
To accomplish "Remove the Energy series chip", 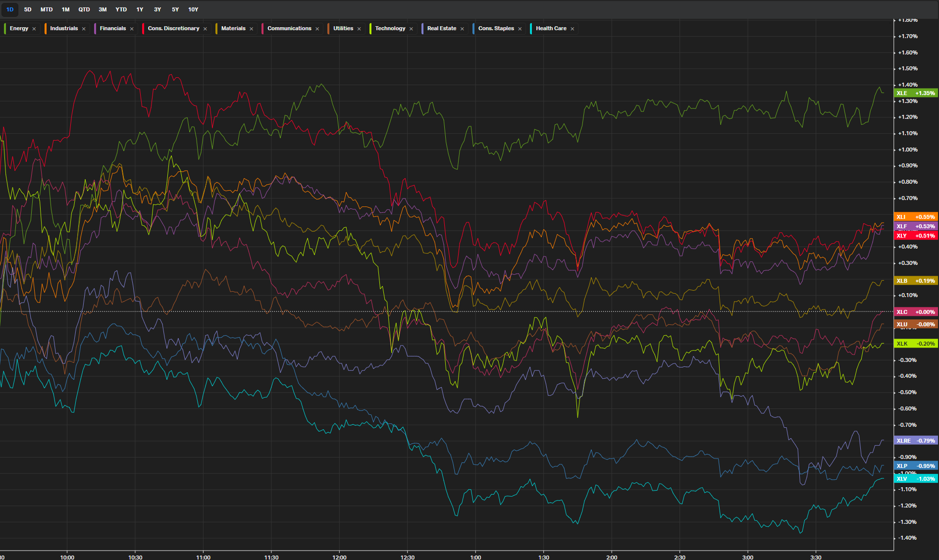I will pos(34,29).
